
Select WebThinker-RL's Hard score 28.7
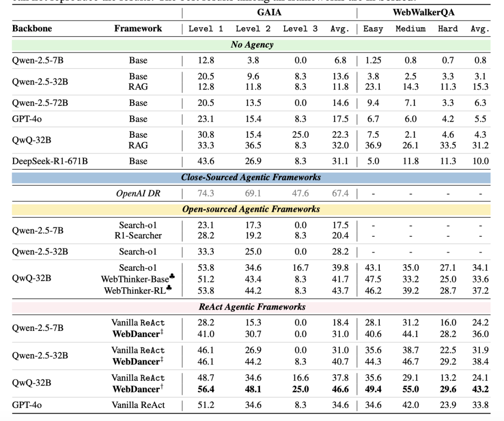coord(448,291)
